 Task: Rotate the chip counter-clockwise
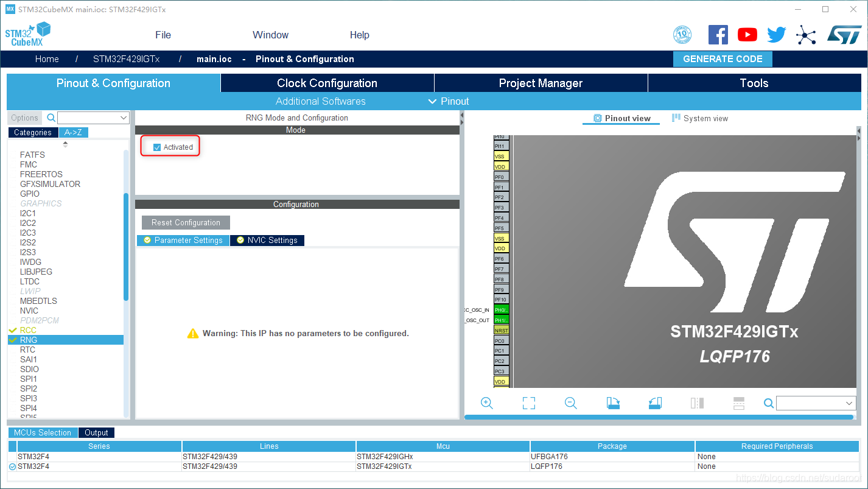(655, 403)
